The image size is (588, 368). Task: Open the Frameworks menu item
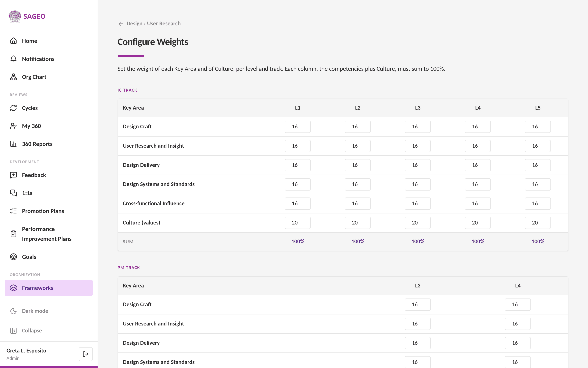[x=49, y=288]
